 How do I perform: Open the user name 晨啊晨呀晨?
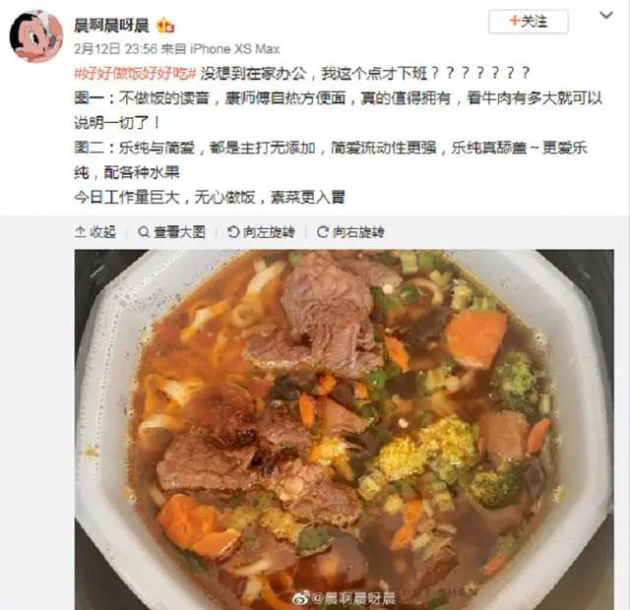coord(111,26)
